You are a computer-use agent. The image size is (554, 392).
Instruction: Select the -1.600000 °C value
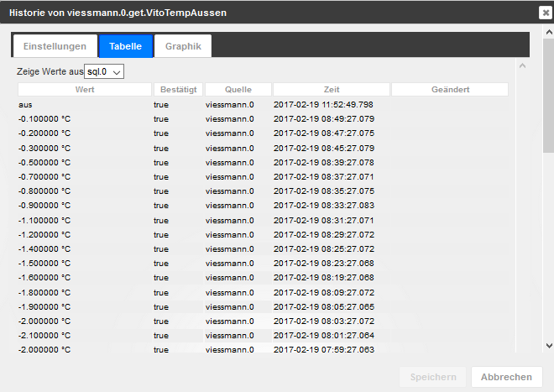point(44,278)
